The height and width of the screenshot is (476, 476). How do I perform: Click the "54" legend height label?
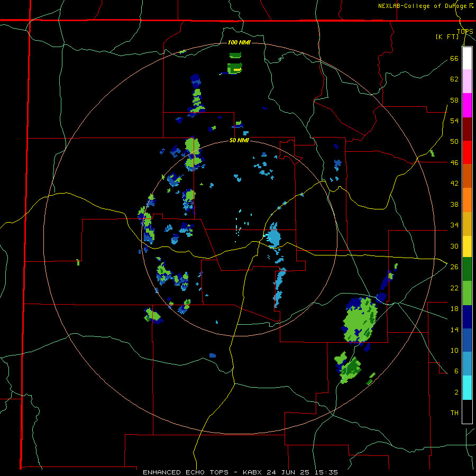(x=454, y=121)
